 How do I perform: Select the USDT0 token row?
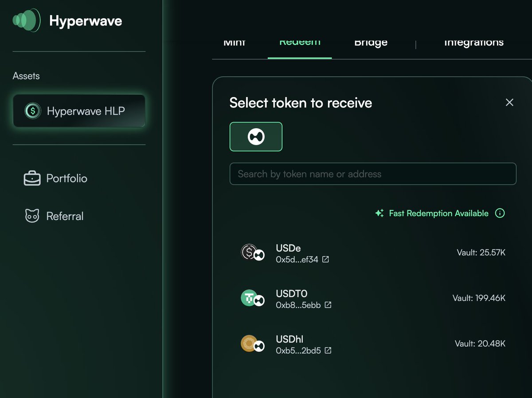tap(373, 299)
